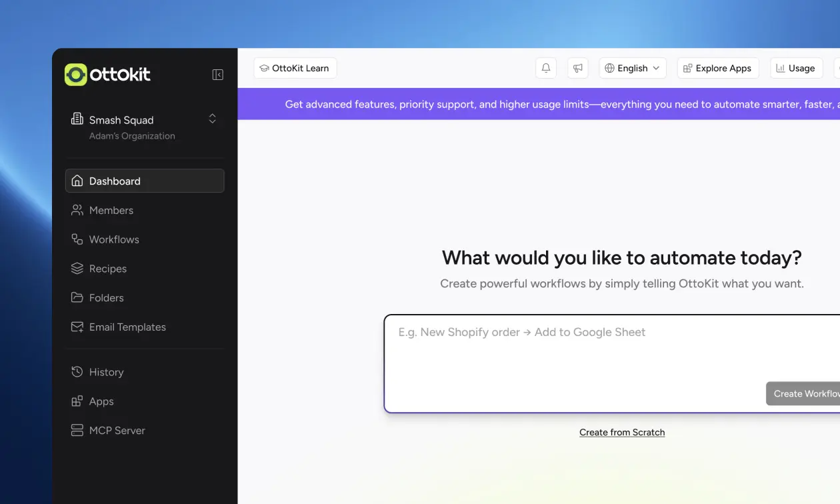This screenshot has height=504, width=840.
Task: Click the purple upgrade banner text
Action: point(562,104)
